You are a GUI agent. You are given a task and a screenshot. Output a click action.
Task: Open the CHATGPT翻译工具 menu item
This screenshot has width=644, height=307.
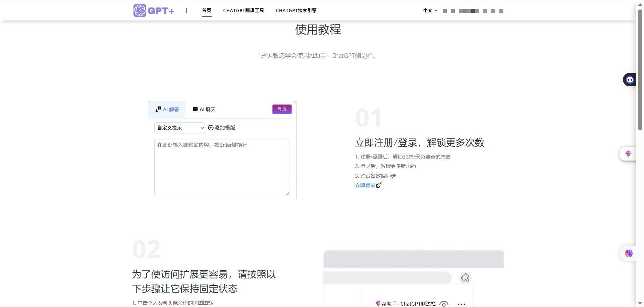tap(244, 10)
